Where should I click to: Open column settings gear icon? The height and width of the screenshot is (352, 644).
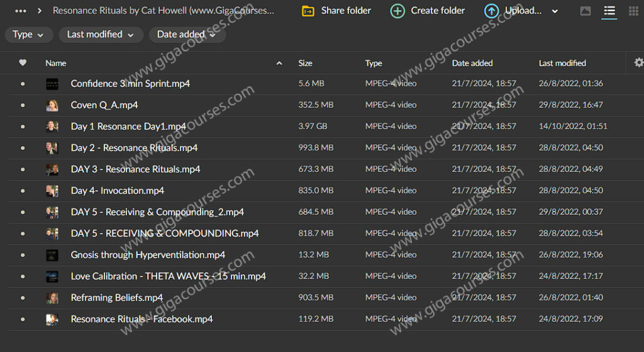tap(639, 62)
